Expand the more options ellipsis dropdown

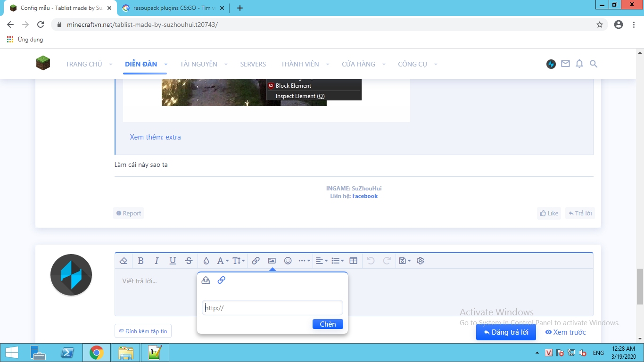click(305, 261)
